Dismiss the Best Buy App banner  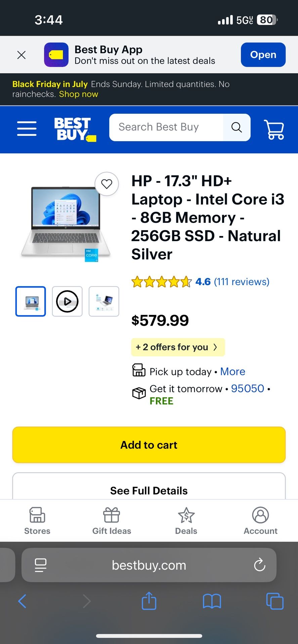coord(21,55)
